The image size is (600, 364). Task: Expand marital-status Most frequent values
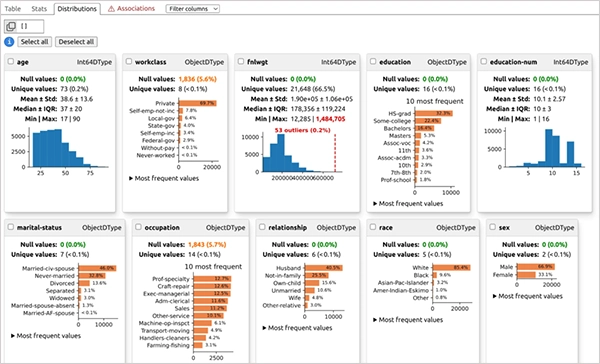pyautogui.click(x=46, y=336)
